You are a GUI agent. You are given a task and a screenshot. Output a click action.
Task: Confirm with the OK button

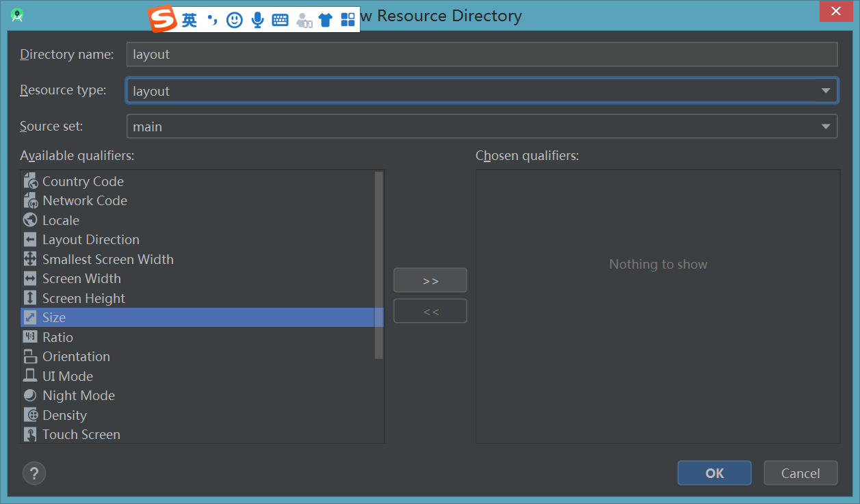[714, 473]
